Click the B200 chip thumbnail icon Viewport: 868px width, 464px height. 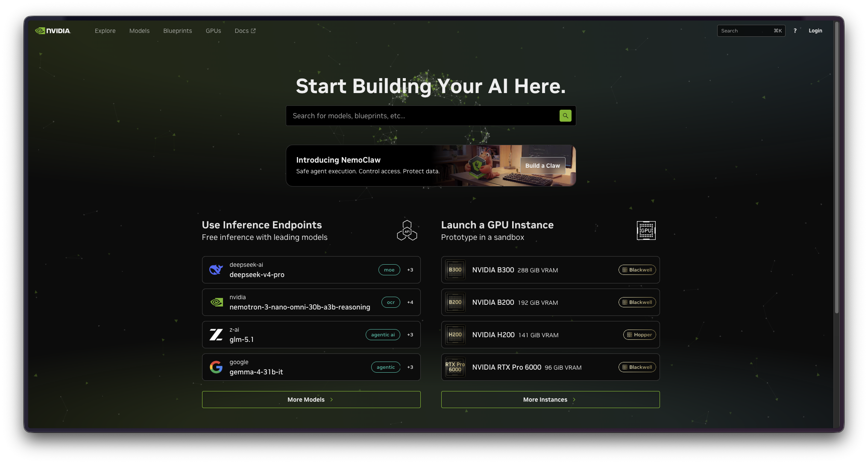(455, 302)
